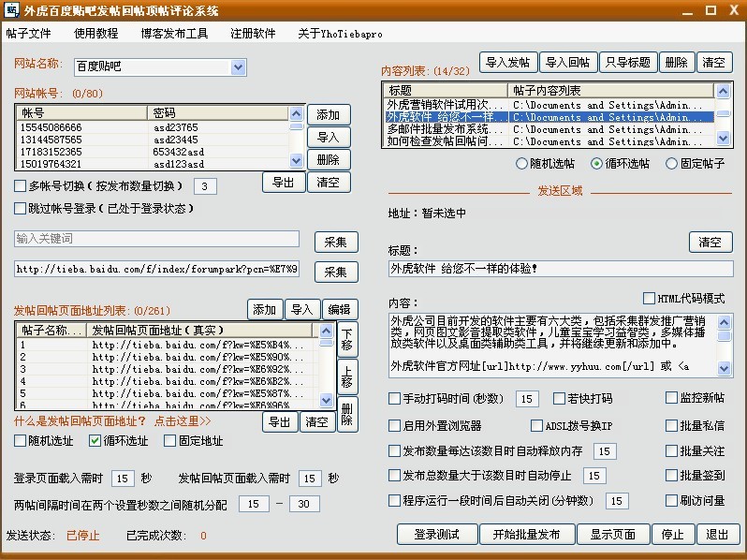Open 点击这里>> help link

[x=183, y=421]
